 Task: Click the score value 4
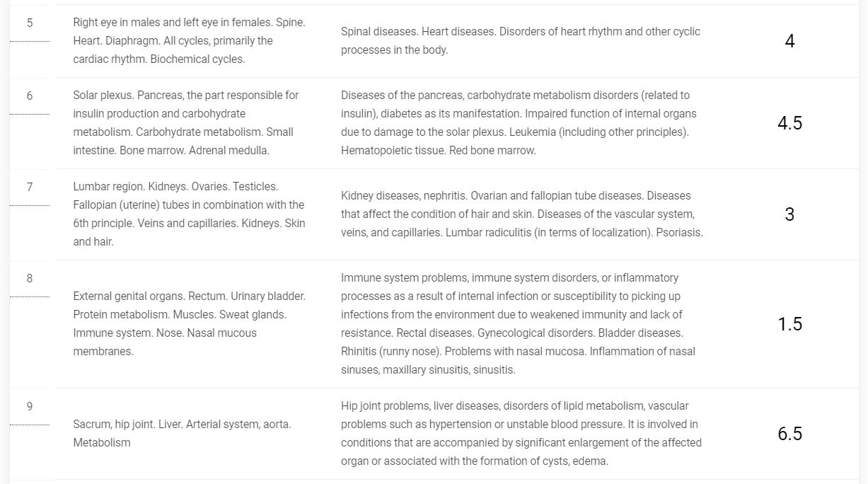789,41
